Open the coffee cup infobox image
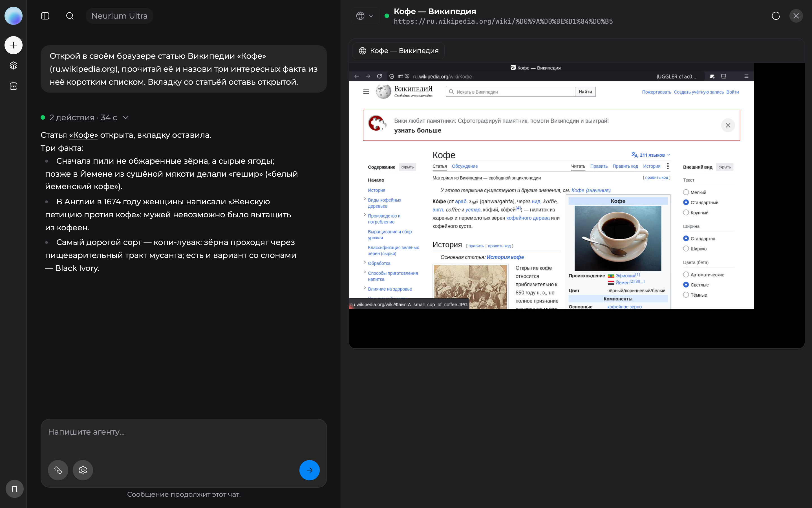 618,238
